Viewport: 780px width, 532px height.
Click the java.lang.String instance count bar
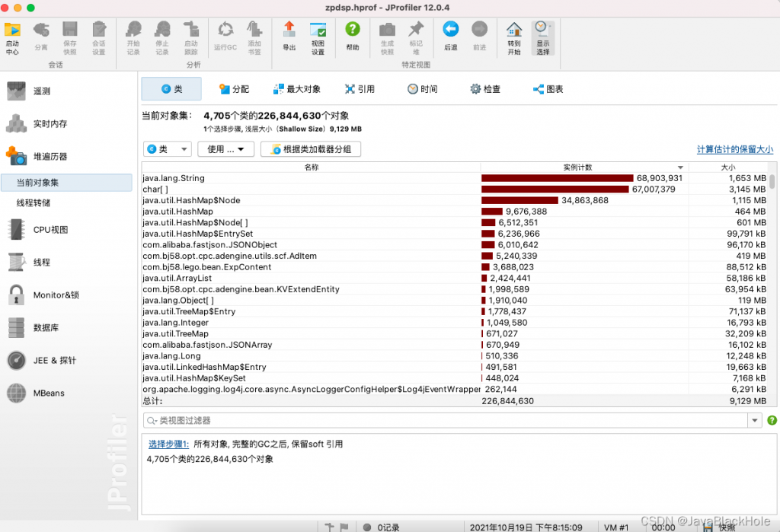tap(557, 178)
